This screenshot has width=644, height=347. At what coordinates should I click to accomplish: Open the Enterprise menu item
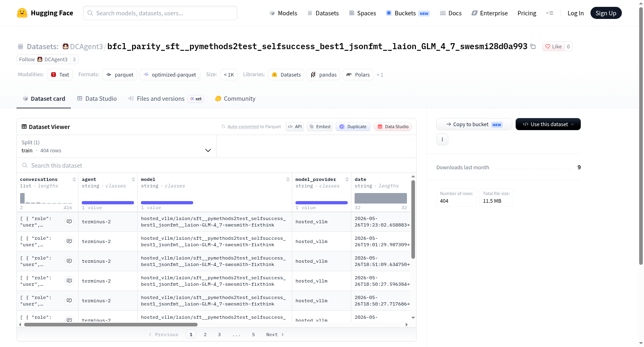pos(489,13)
